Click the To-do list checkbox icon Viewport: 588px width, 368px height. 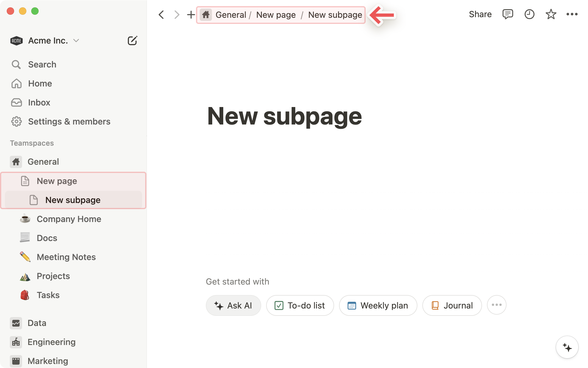[279, 305]
